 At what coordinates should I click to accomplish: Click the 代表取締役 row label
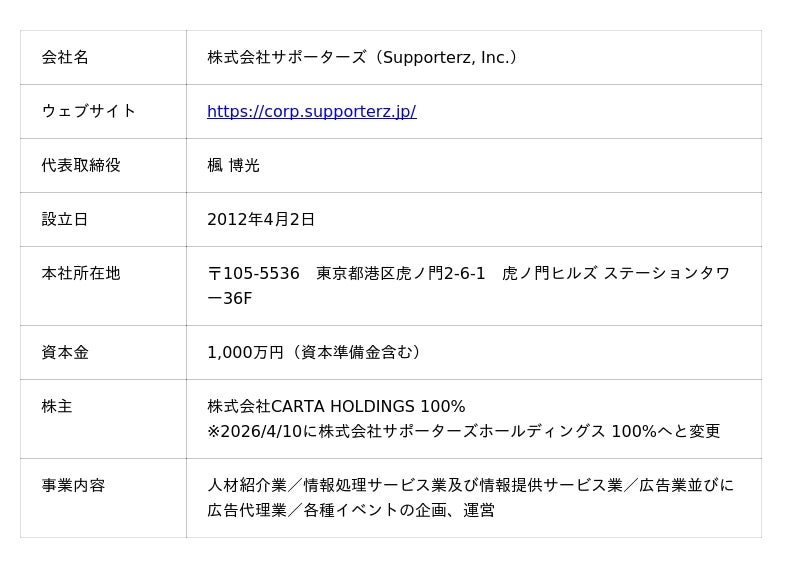coord(81,166)
